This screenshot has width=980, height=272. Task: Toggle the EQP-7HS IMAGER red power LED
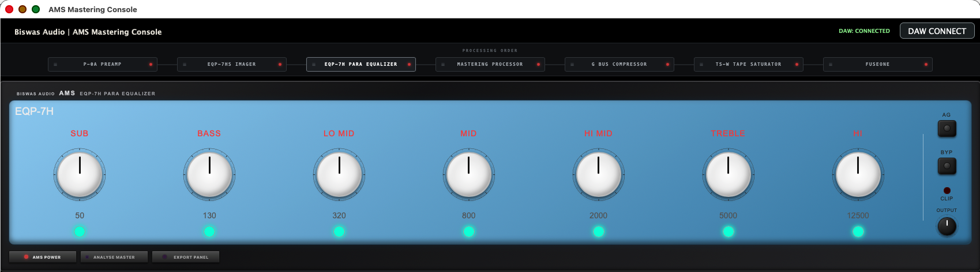280,64
